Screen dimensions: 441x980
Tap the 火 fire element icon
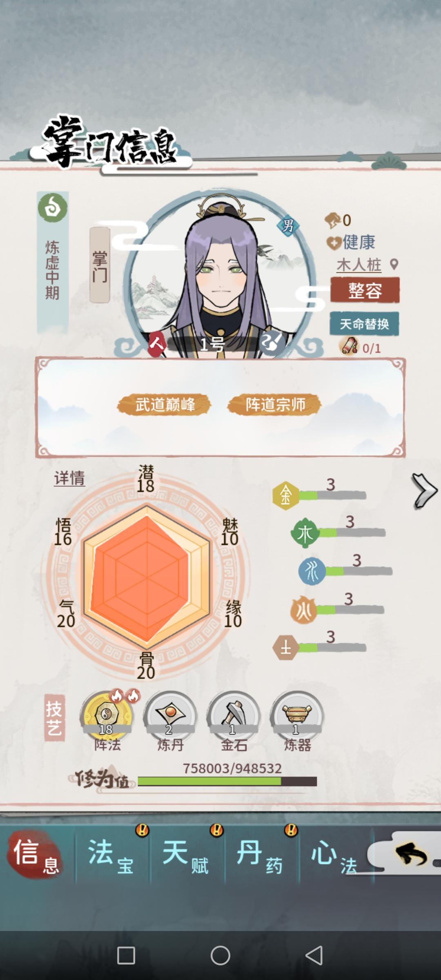303,610
